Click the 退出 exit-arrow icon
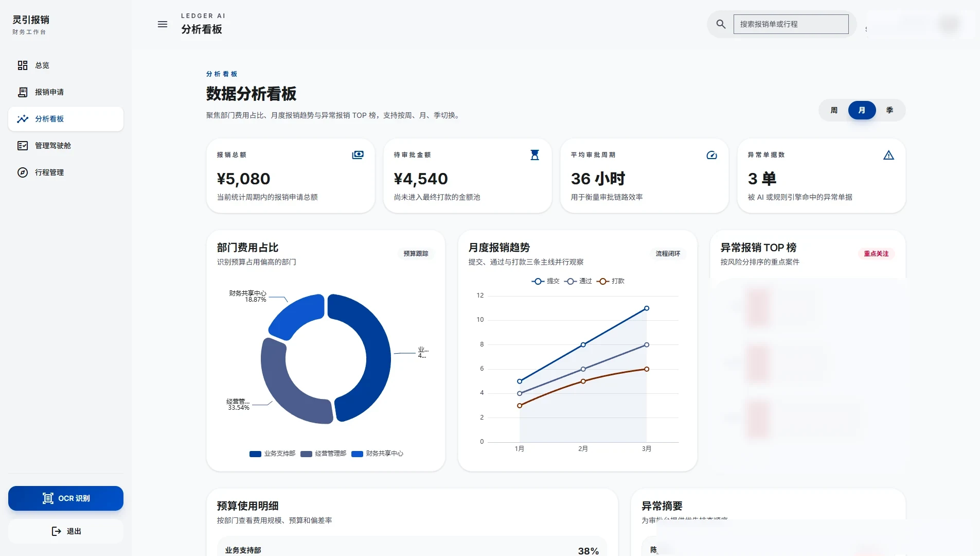Image resolution: width=980 pixels, height=556 pixels. click(x=57, y=531)
